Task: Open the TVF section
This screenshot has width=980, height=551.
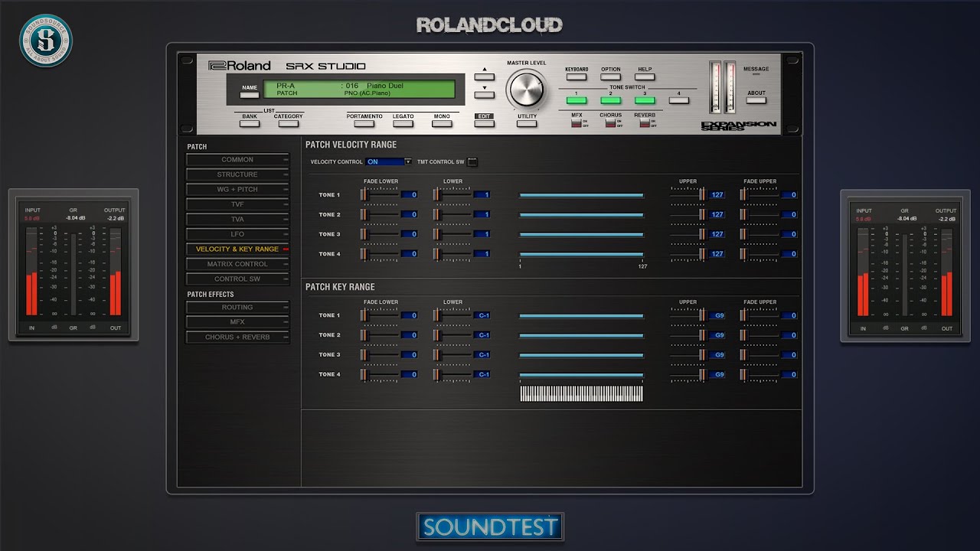Action: pyautogui.click(x=237, y=204)
